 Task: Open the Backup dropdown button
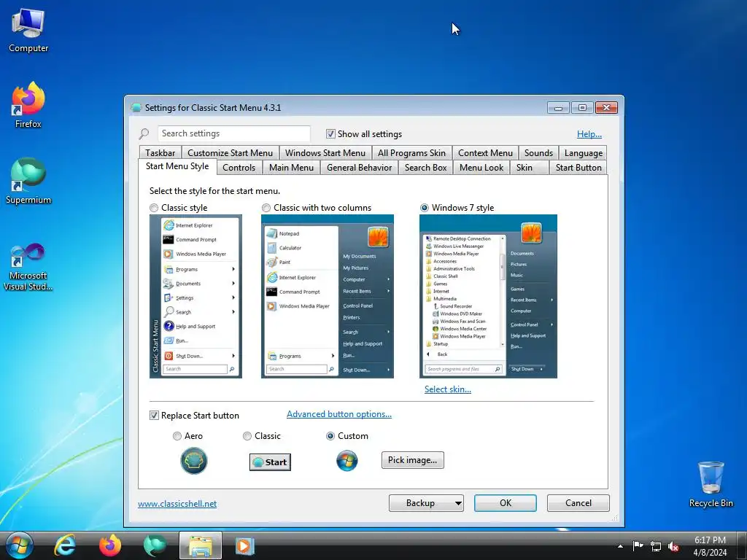click(x=426, y=503)
